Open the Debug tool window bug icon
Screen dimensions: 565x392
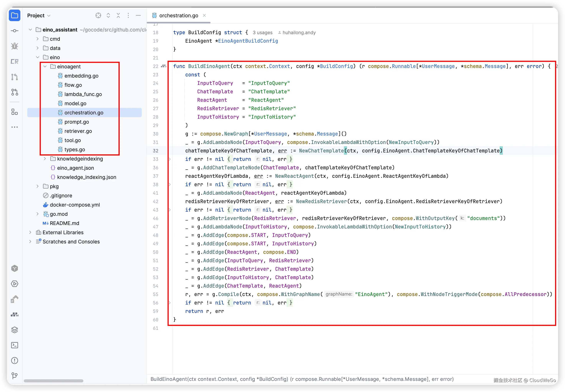tap(14, 46)
